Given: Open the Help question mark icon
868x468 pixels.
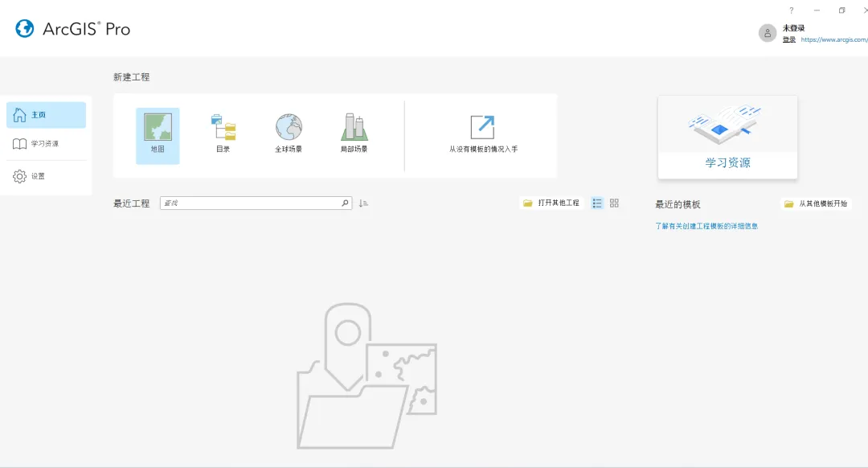Looking at the screenshot, I should 792,10.
